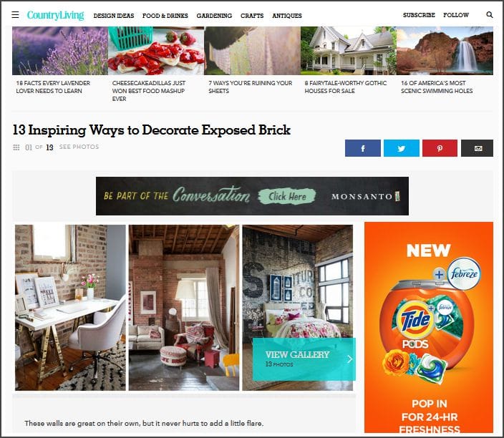This screenshot has height=438, width=504.
Task: Click the Follow link
Action: pos(456,15)
